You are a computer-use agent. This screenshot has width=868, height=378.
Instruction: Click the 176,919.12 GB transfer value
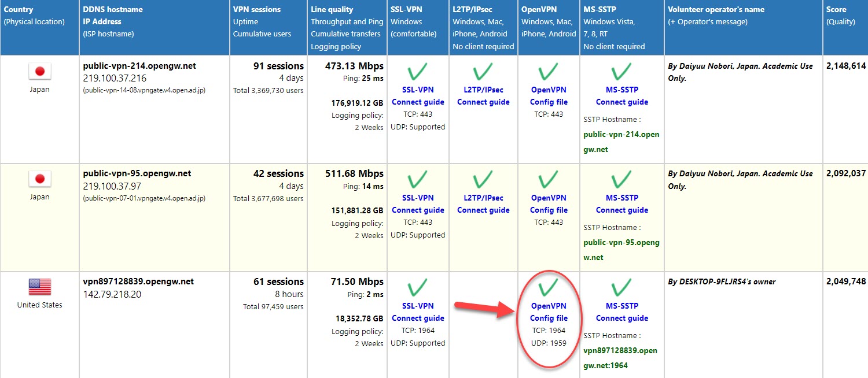357,103
